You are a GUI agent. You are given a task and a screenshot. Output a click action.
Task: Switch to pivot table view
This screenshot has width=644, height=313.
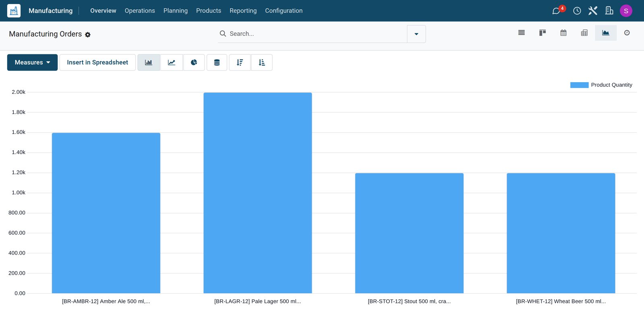(x=584, y=33)
